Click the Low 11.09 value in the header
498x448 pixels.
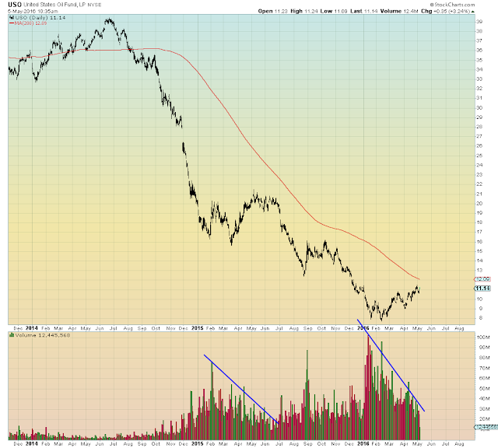coord(334,11)
